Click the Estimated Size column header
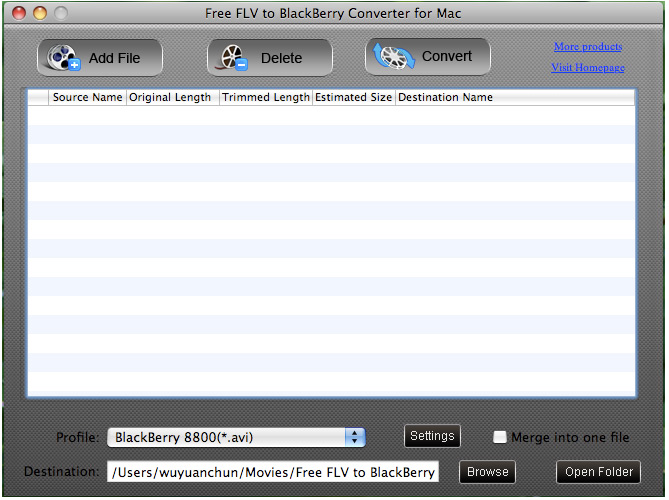The image size is (669, 500). 354,98
